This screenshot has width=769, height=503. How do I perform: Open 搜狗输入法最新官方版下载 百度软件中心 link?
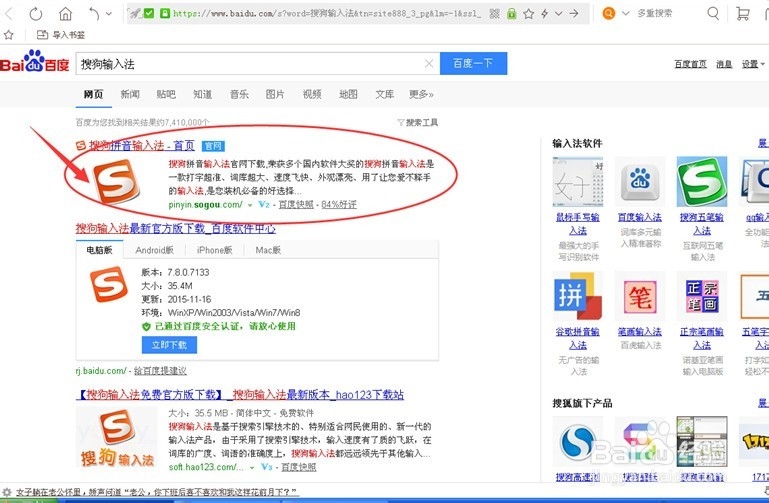176,228
